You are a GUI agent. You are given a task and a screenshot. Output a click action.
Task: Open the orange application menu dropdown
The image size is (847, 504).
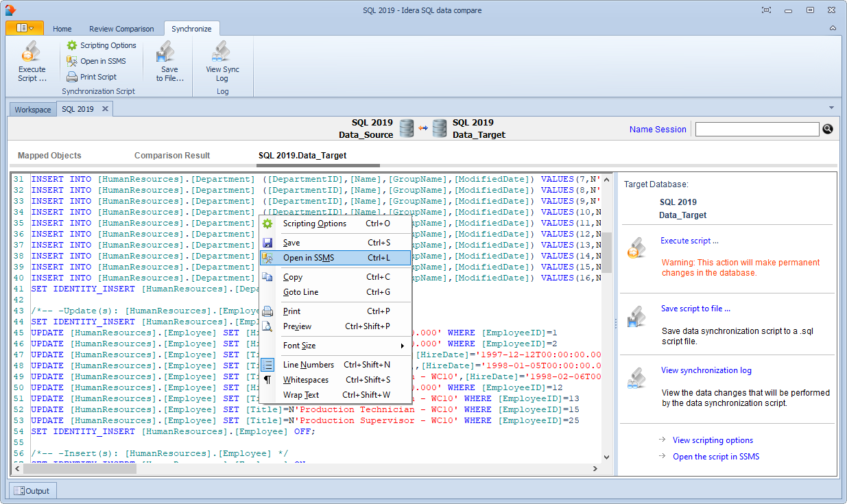(25, 28)
